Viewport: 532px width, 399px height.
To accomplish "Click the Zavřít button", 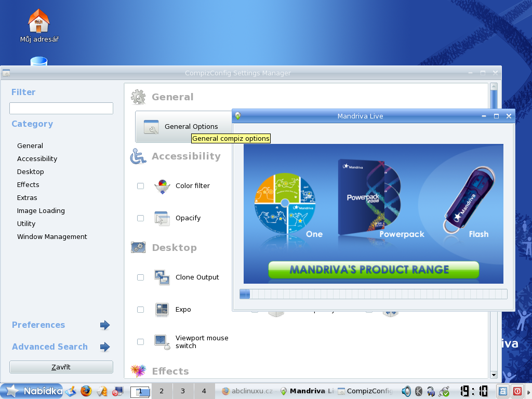I will [x=61, y=367].
